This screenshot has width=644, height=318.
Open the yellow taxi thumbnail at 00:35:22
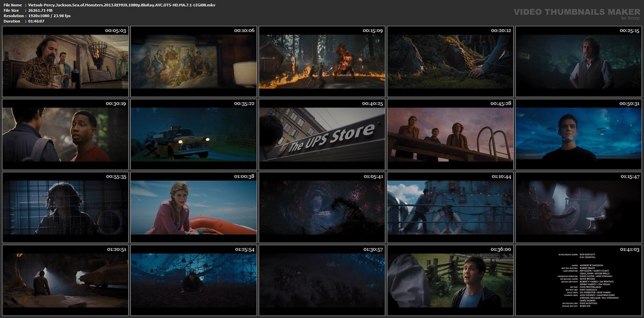[194, 134]
